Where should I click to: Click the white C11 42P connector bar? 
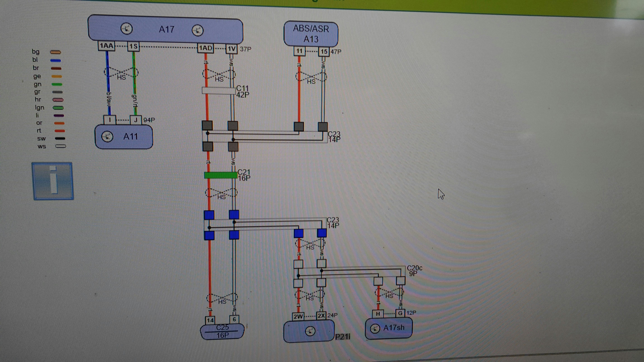219,90
